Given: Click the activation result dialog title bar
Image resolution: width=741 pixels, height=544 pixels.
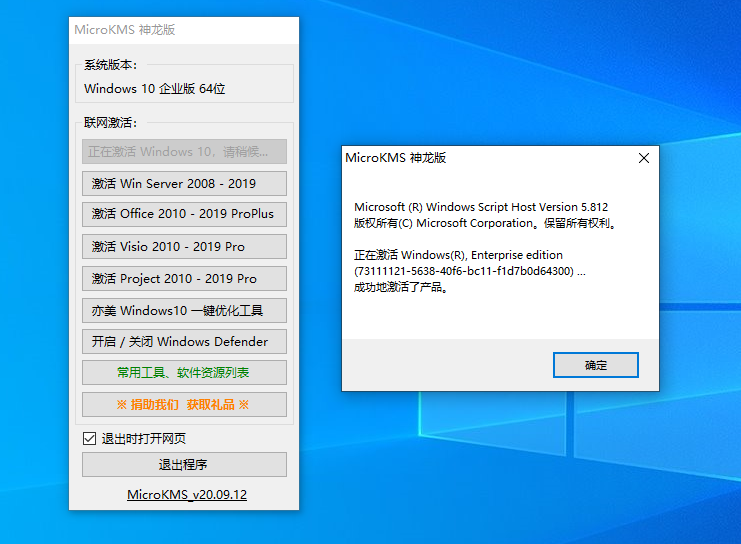Looking at the screenshot, I should pyautogui.click(x=480, y=158).
